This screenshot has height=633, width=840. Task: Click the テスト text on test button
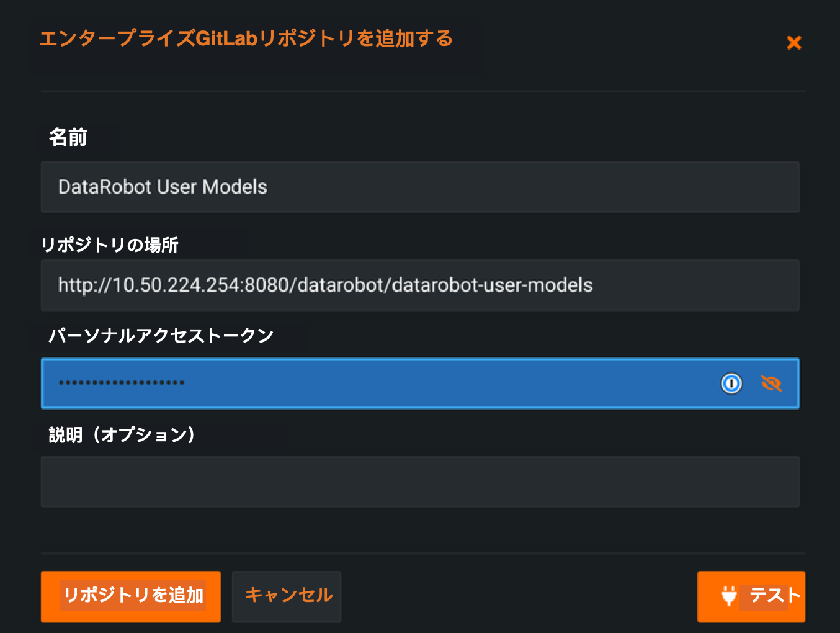click(774, 596)
